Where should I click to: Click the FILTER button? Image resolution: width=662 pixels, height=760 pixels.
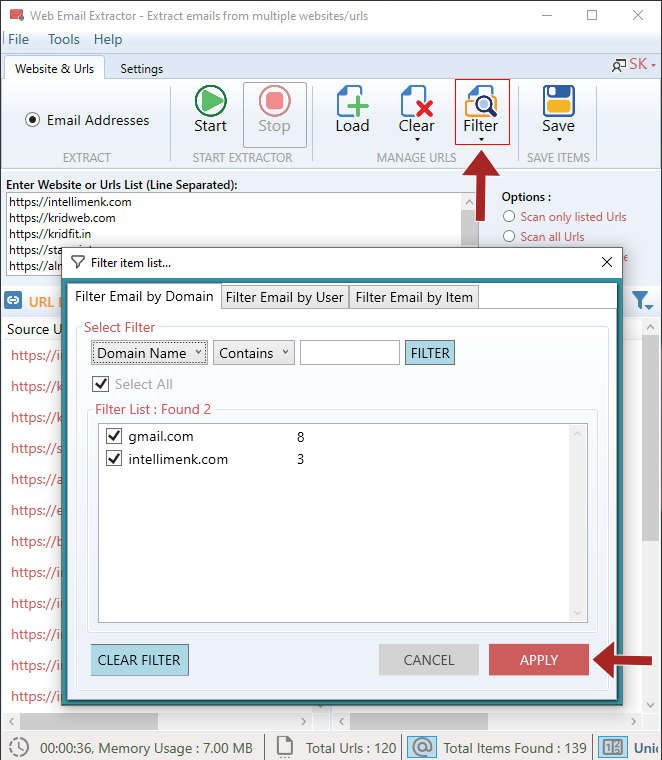pos(430,353)
